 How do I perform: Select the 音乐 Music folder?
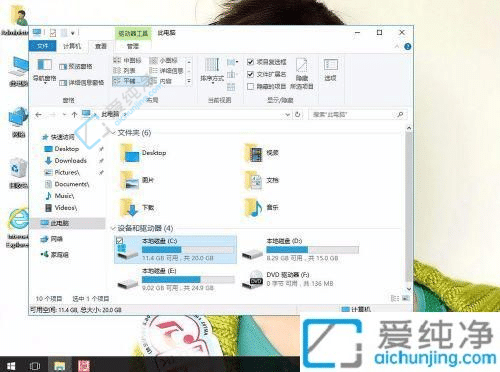[262, 208]
